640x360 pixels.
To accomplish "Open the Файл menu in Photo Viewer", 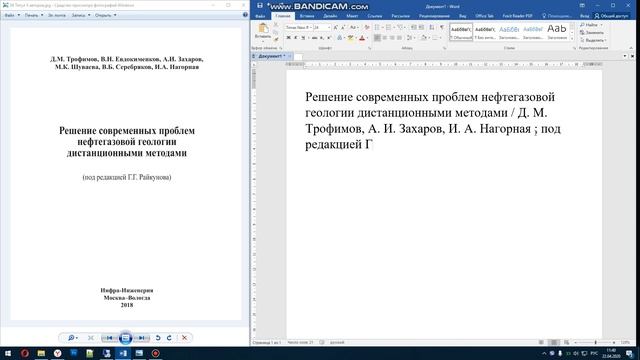I will tap(12, 15).
